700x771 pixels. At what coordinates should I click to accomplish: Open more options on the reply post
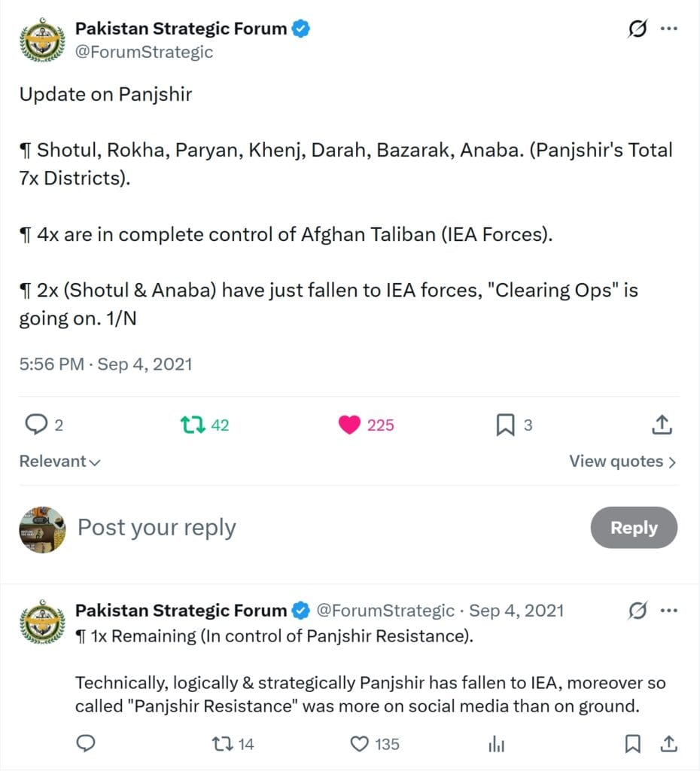click(668, 611)
